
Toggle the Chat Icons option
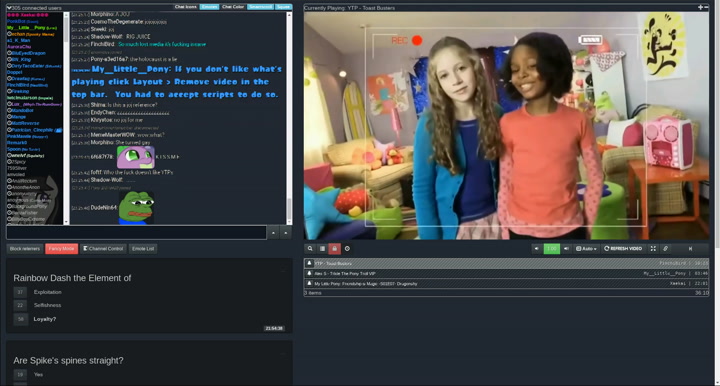pos(186,7)
